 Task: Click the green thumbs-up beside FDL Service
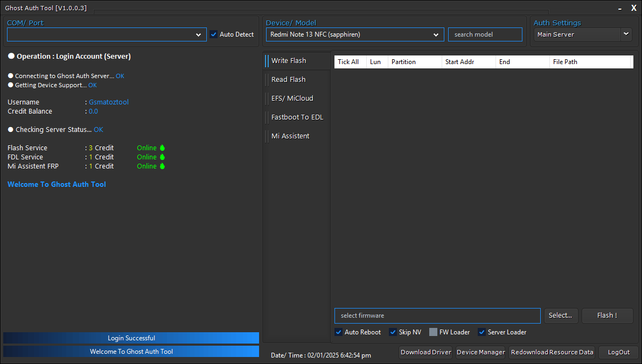[x=161, y=157]
